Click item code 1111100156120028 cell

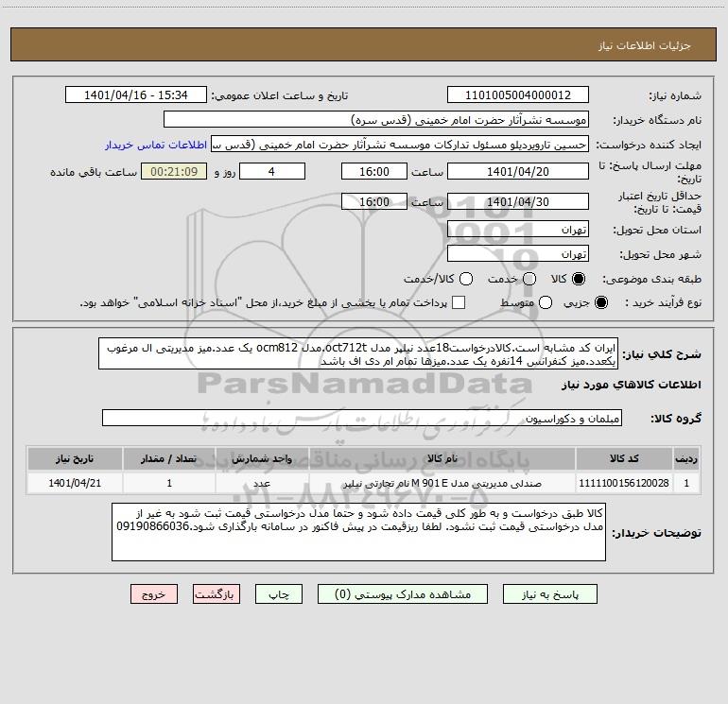point(624,483)
